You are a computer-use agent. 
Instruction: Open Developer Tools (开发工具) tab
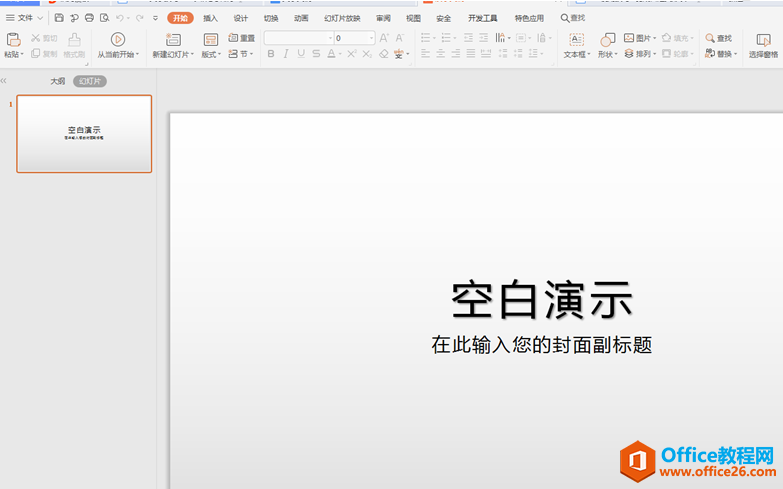point(482,18)
